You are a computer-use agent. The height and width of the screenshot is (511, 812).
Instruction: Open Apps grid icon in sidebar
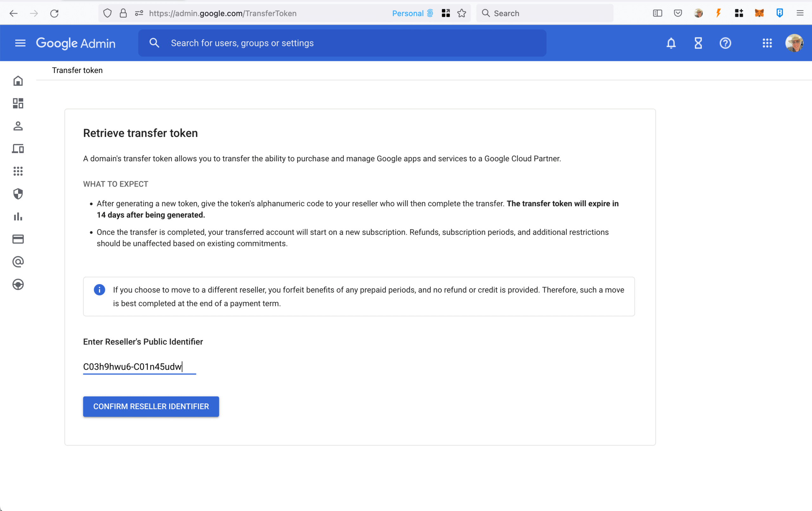tap(18, 171)
